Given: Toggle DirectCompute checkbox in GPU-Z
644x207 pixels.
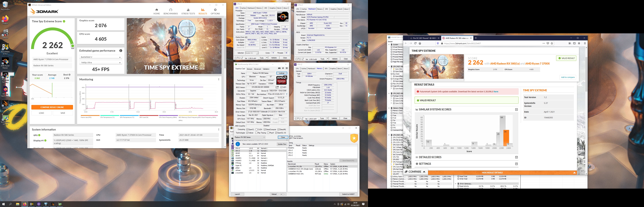Looking at the screenshot, I should tap(265, 130).
